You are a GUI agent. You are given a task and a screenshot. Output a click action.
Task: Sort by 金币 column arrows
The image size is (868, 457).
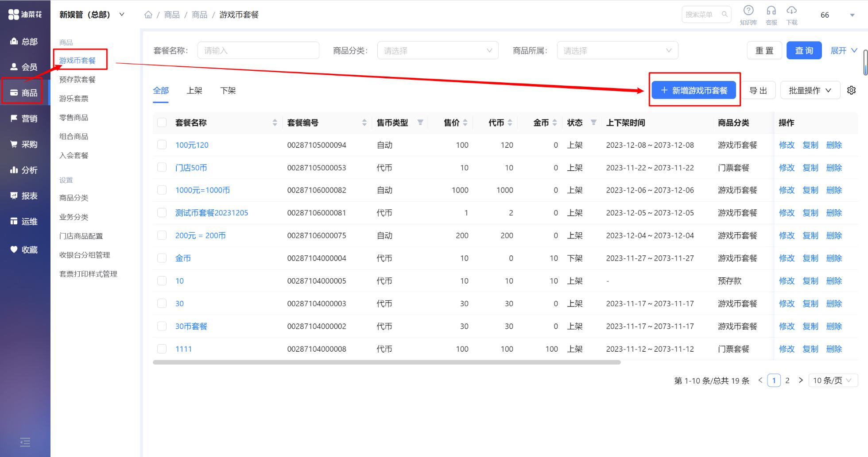click(554, 123)
